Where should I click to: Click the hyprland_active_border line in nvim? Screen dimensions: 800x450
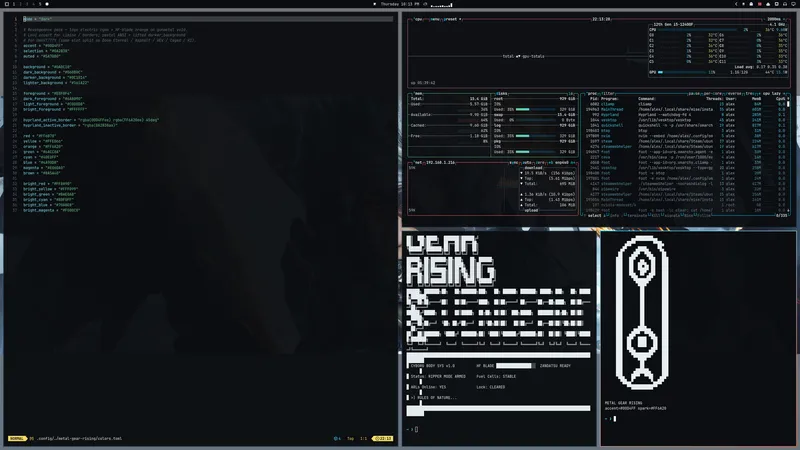click(91, 120)
